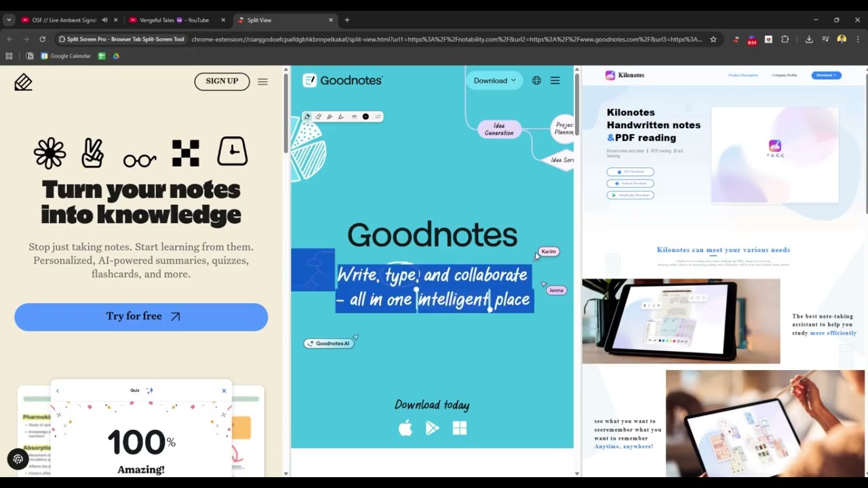
Task: Open the Google Drive bookmark icon
Action: click(x=116, y=56)
